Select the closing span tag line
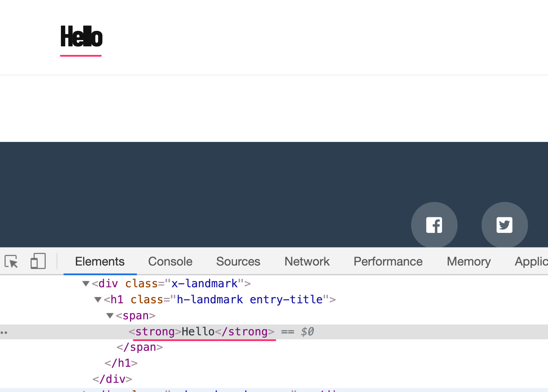The height and width of the screenshot is (392, 548). (x=140, y=347)
